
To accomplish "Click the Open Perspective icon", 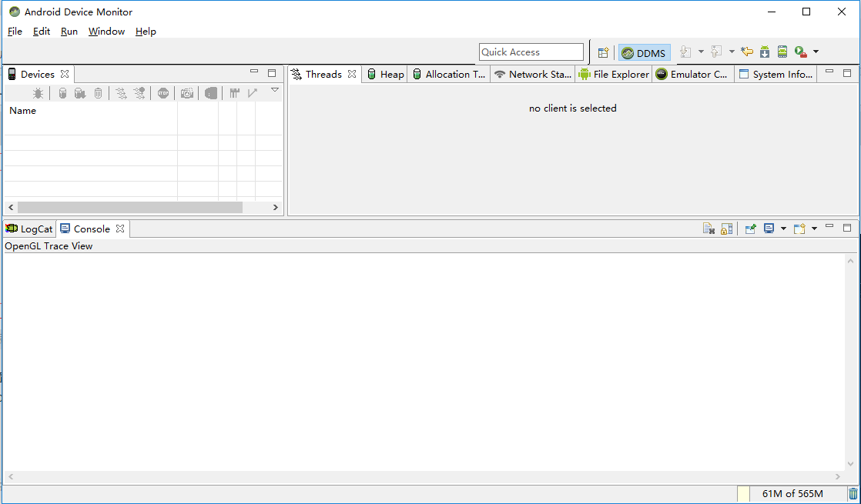I will 604,52.
